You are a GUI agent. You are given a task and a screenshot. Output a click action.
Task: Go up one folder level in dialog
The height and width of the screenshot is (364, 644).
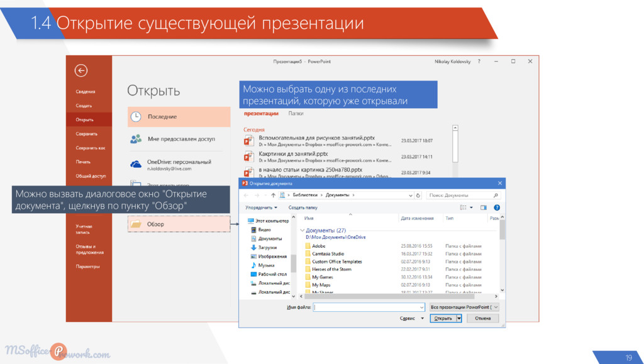click(x=273, y=196)
